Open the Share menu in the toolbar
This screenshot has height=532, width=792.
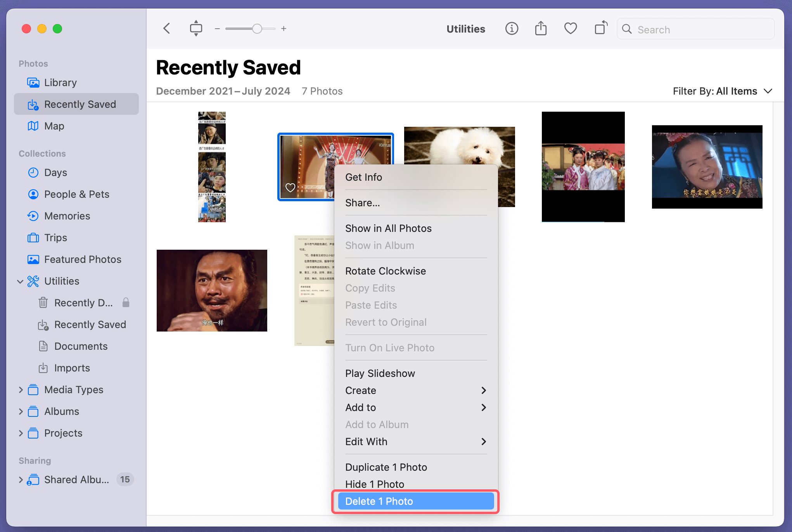541,28
